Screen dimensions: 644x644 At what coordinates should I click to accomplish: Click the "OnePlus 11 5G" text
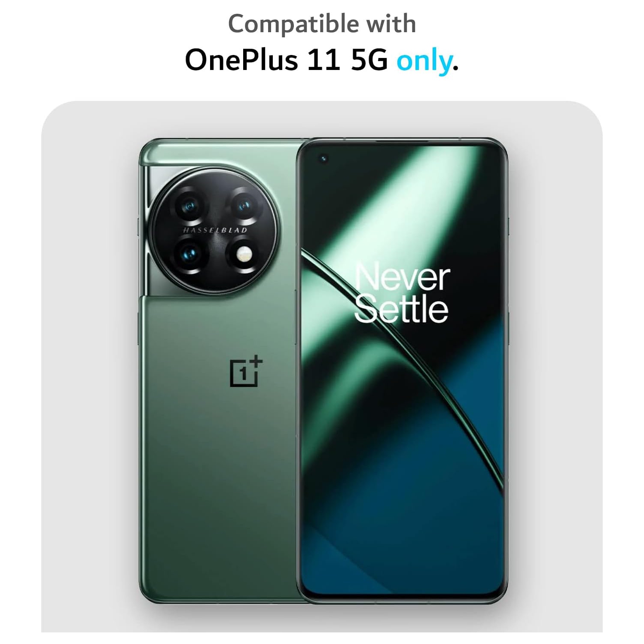point(286,60)
